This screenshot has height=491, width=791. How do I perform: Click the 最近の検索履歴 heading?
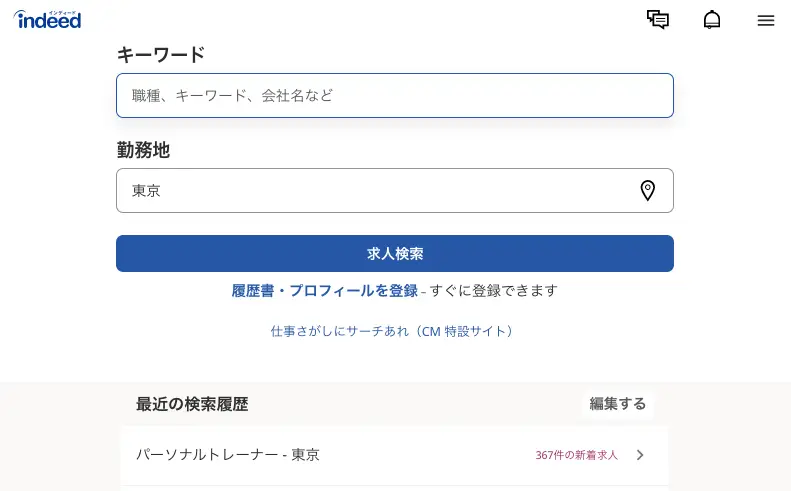[192, 404]
